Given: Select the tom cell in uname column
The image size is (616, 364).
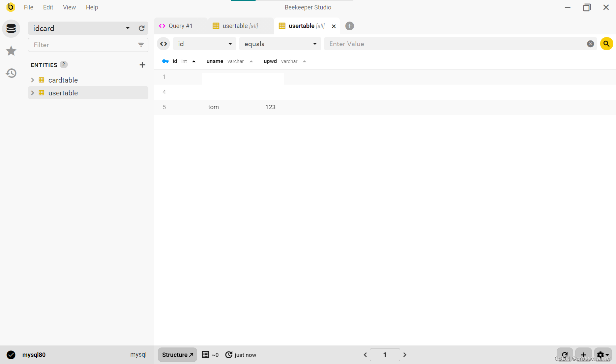Looking at the screenshot, I should pos(231,107).
